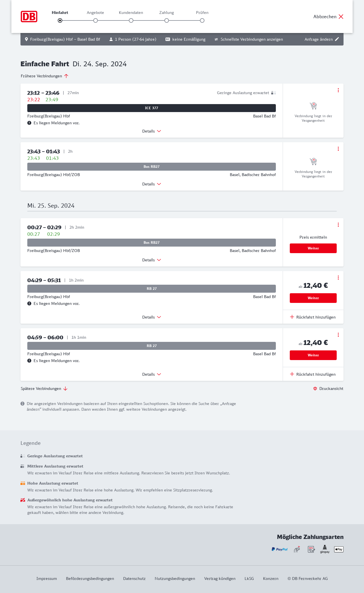Click the plus icon for 04:59 Rückfahrt
This screenshot has width=364, height=593.
(x=292, y=374)
